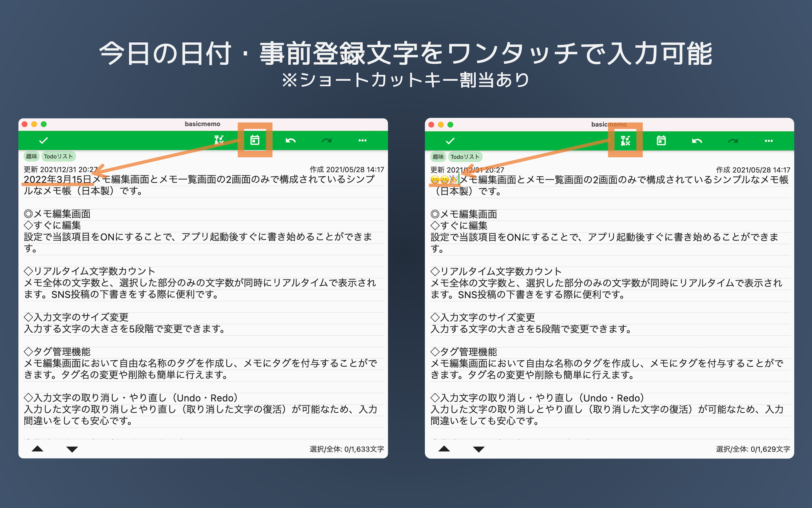The width and height of the screenshot is (812, 508).
Task: Click the 0/1,633文字 character count in left window
Action: [x=364, y=449]
